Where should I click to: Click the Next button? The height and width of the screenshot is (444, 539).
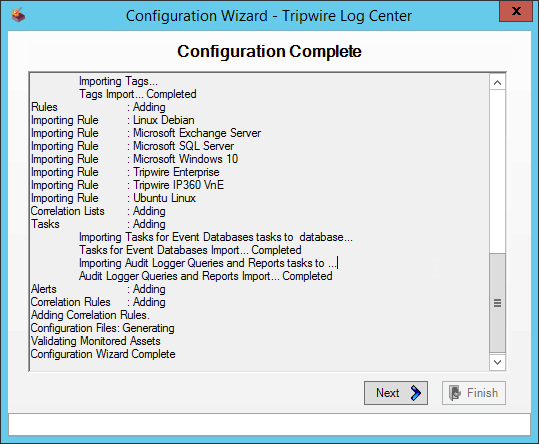coord(396,393)
